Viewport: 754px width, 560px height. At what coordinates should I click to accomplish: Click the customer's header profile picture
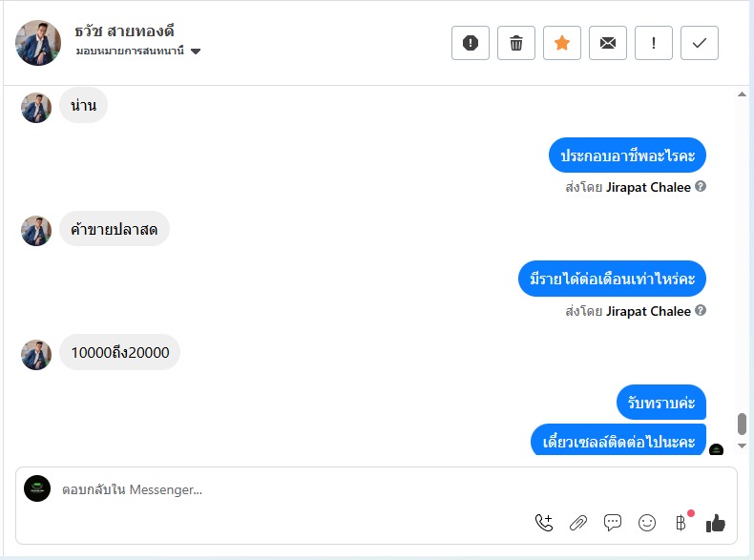click(x=38, y=43)
